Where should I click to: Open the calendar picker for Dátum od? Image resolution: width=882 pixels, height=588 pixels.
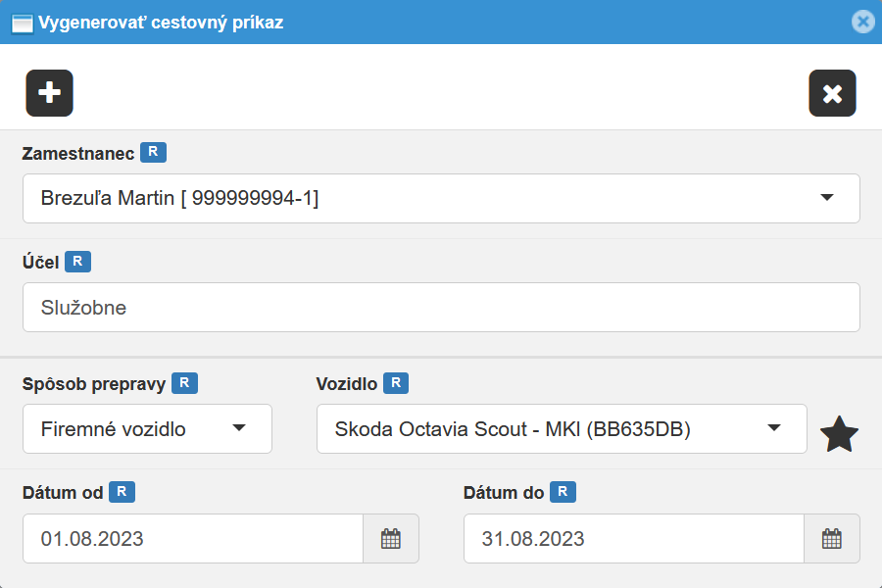[x=391, y=538]
